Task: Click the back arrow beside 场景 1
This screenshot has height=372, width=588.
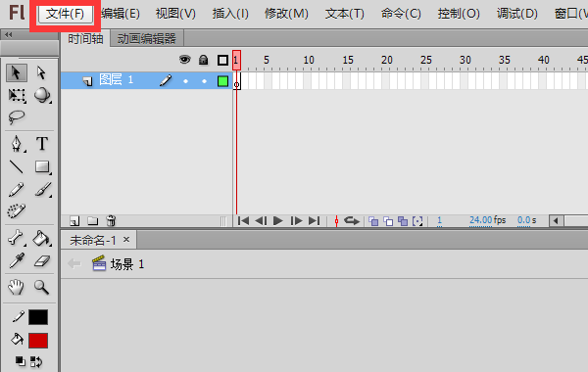Action: 74,263
